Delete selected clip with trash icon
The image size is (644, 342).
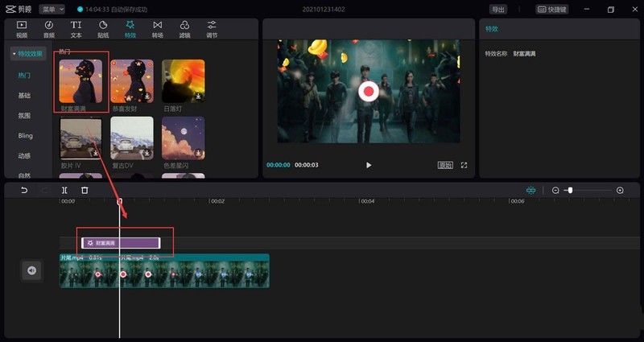(85, 191)
